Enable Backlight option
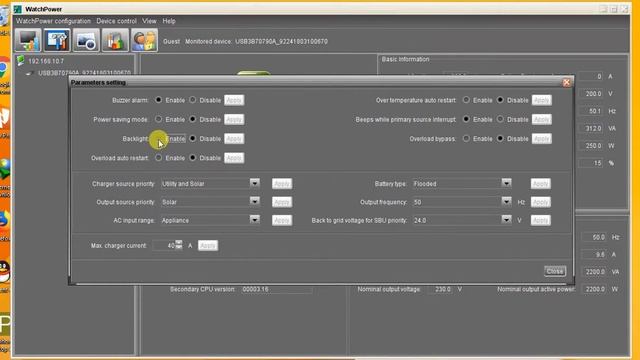Screen dimensions: 640x360 pyautogui.click(x=158, y=139)
